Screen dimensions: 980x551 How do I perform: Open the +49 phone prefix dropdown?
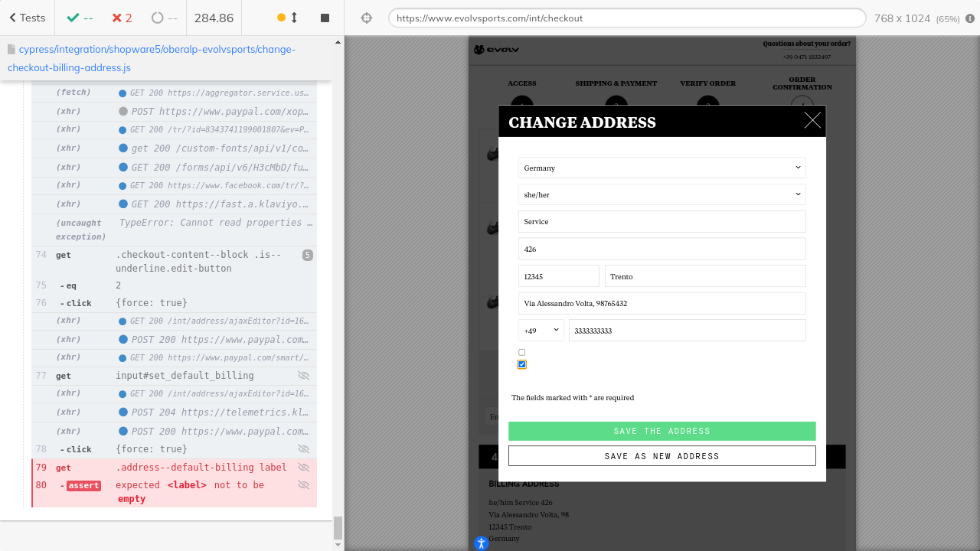[541, 331]
